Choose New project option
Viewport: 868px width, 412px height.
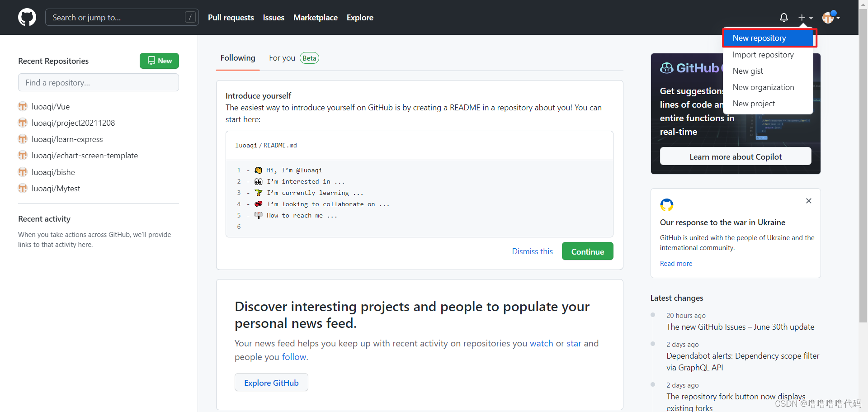[x=754, y=104]
